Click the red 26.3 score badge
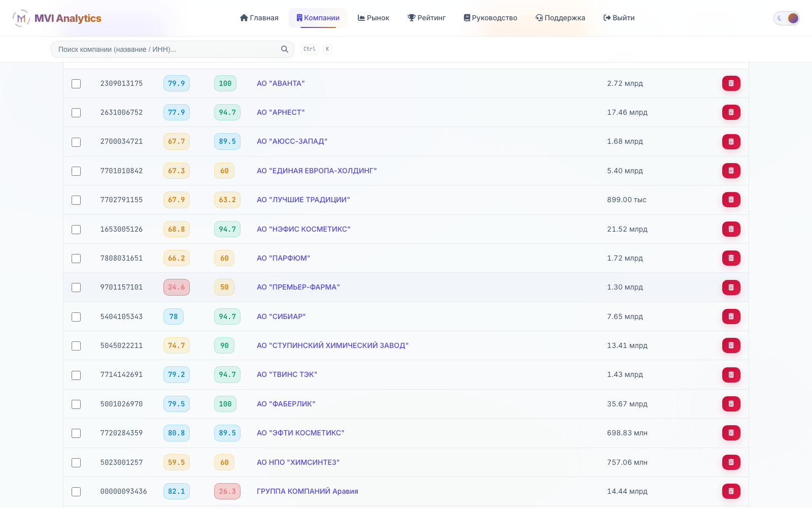Viewport: 812px width, 508px height. 227,491
